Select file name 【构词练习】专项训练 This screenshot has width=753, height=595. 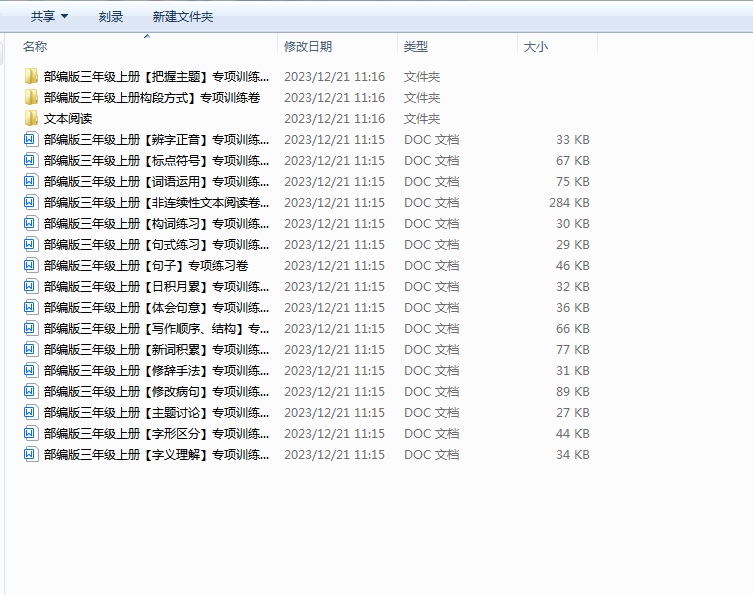(157, 223)
